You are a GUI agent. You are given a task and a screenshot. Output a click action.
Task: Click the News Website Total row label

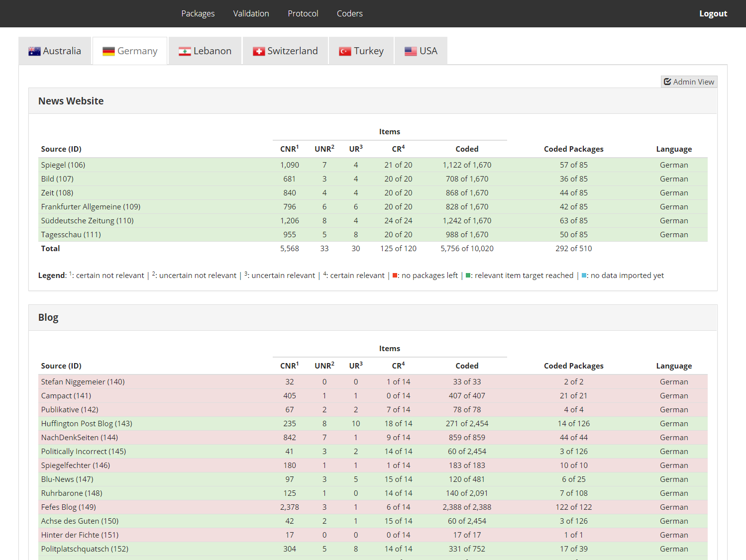tap(50, 248)
